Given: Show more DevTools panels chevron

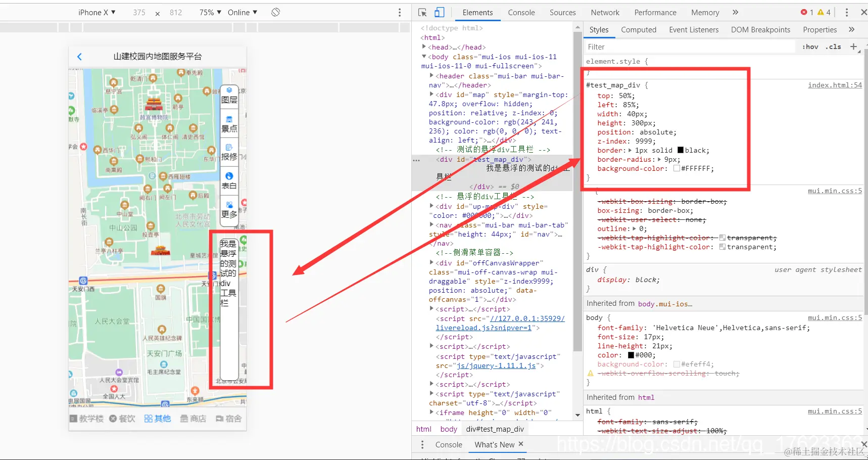Looking at the screenshot, I should click(x=735, y=12).
